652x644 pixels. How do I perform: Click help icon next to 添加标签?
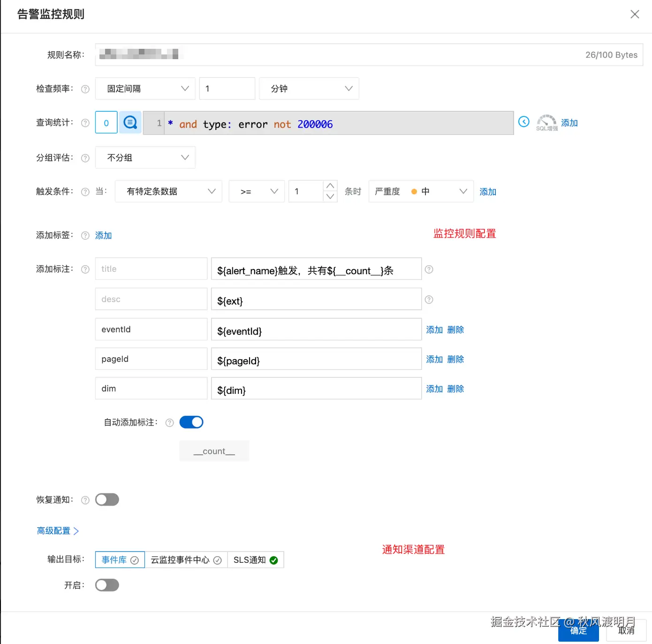click(85, 236)
